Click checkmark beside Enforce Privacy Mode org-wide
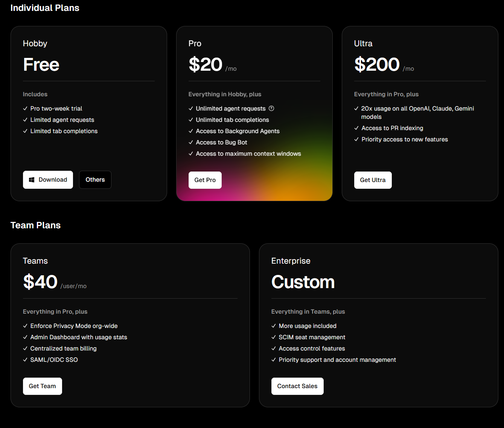504x428 pixels. 25,326
